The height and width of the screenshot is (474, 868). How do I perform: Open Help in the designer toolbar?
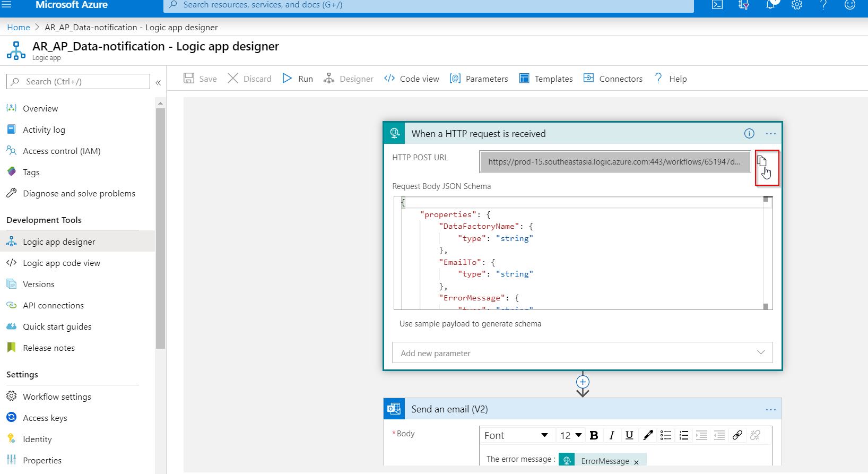(x=671, y=79)
